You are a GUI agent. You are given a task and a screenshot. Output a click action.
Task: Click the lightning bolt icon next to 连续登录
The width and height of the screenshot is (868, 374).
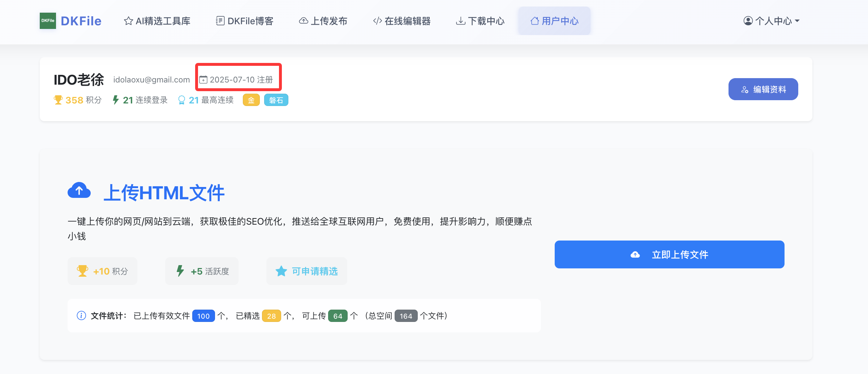click(x=116, y=100)
